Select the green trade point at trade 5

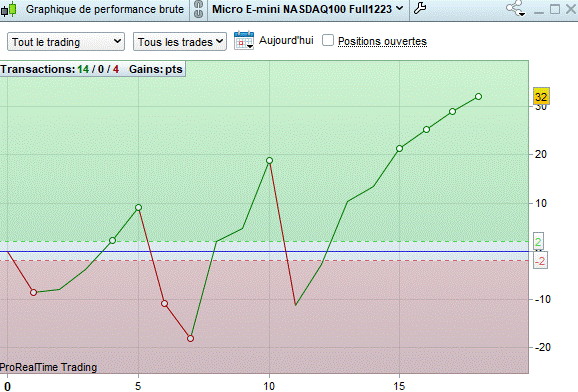[x=138, y=208]
